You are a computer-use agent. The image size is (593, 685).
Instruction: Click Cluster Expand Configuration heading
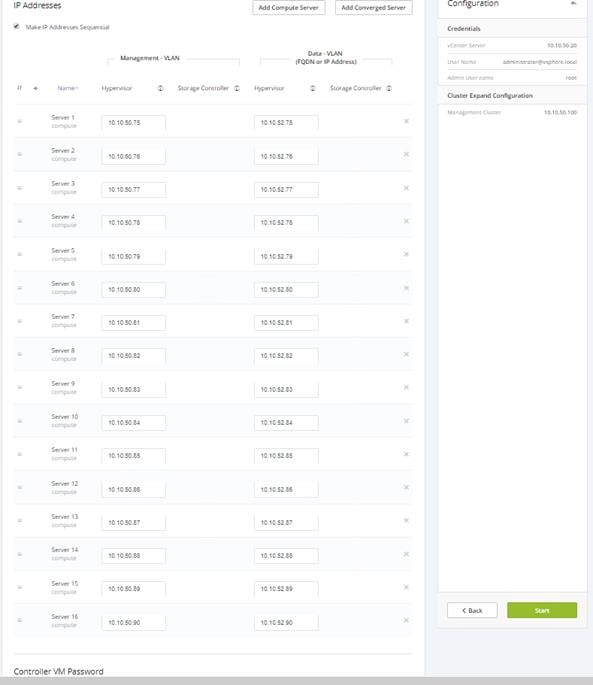click(490, 96)
